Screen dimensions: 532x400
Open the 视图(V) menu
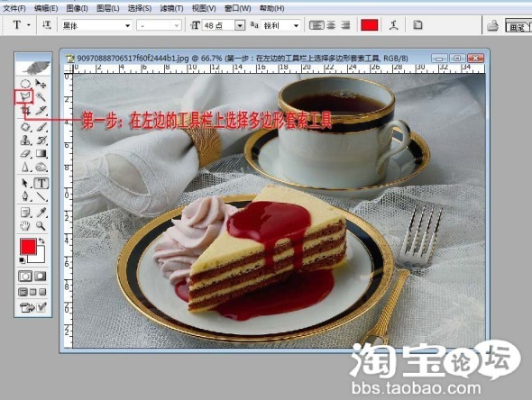pyautogui.click(x=204, y=8)
